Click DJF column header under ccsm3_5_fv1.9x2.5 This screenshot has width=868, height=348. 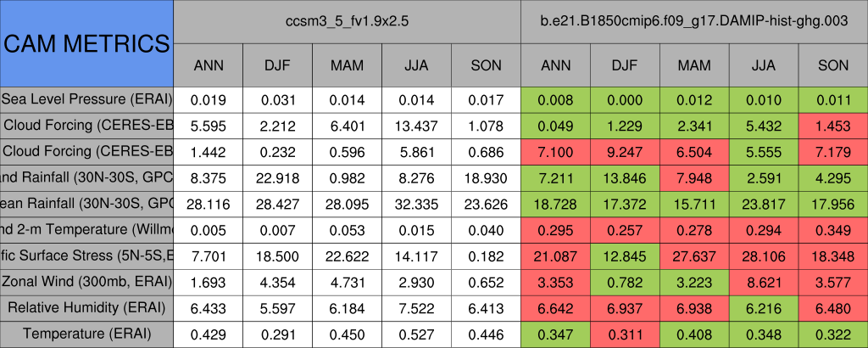coord(277,65)
